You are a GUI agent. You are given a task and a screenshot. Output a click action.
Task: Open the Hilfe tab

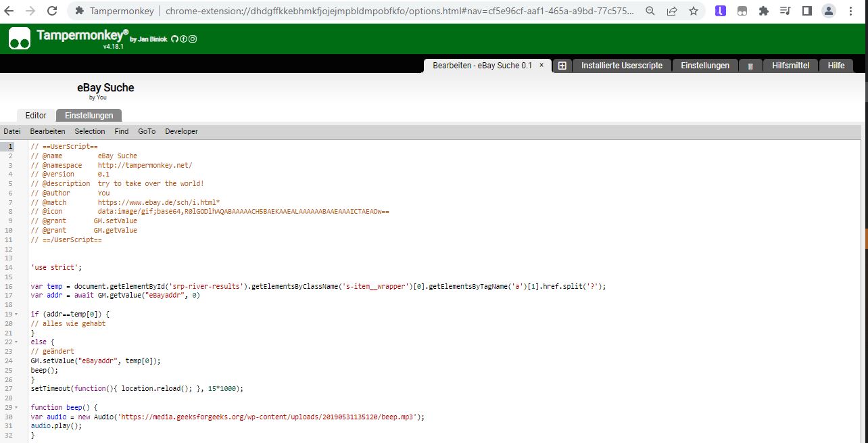click(836, 66)
